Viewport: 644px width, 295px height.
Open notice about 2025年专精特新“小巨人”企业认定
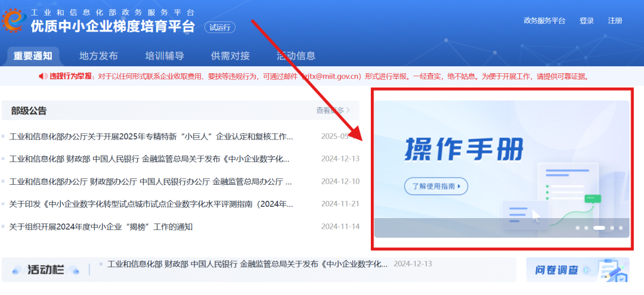151,136
